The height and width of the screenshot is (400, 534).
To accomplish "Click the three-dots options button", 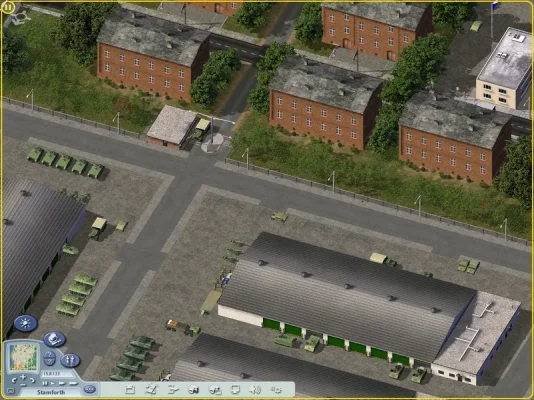I will pos(90,389).
